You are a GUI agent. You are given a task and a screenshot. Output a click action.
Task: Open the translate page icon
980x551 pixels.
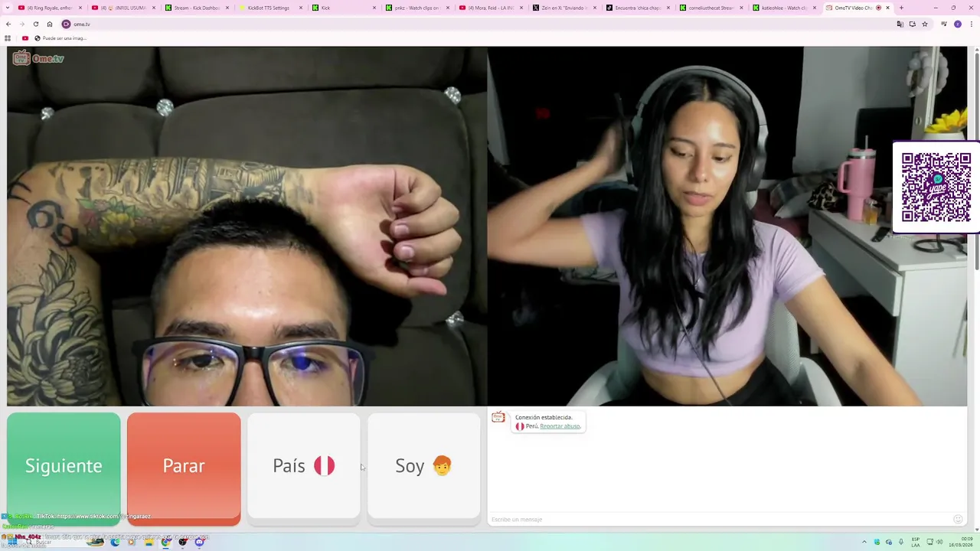(x=900, y=24)
